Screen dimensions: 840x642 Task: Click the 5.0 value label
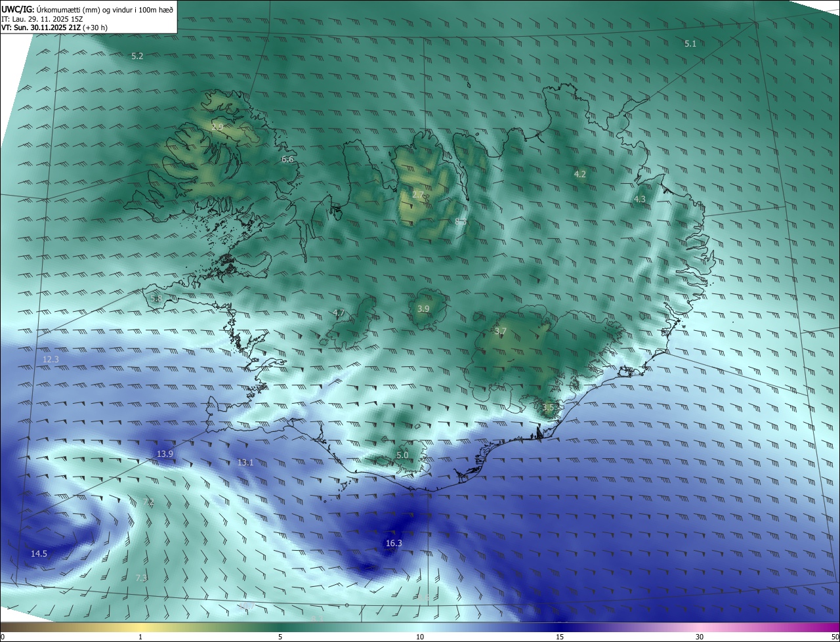[x=402, y=456]
